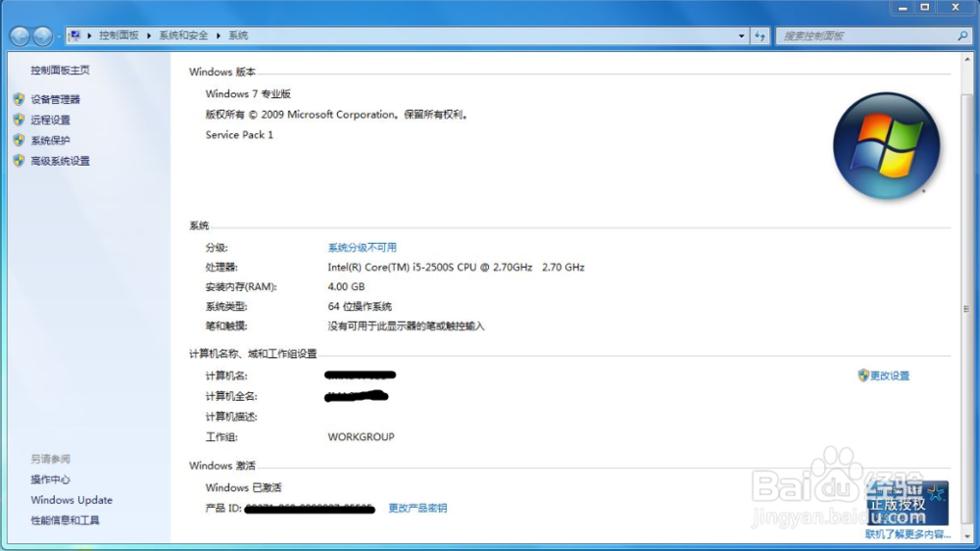Open 远程设置 from sidebar

click(51, 120)
